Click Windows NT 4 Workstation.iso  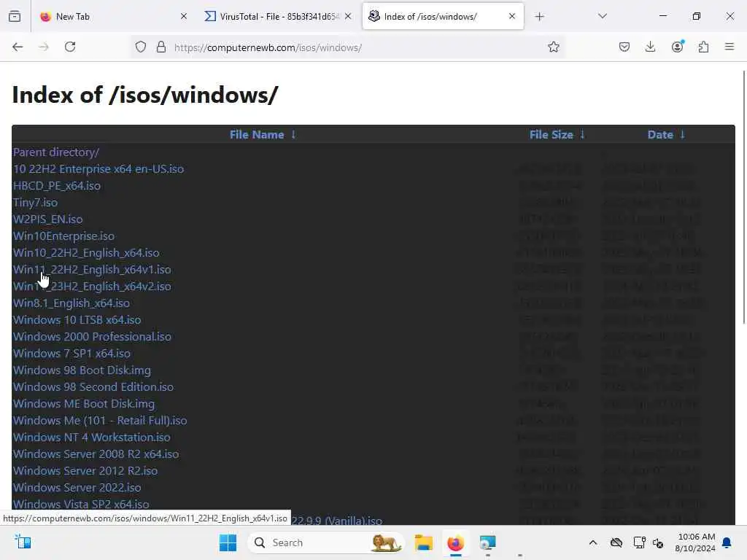pos(91,437)
